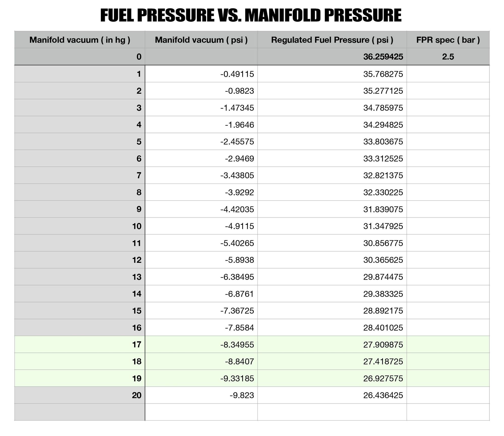The height and width of the screenshot is (436, 504).
Task: Click the FPR spec (bar) header
Action: click(448, 40)
